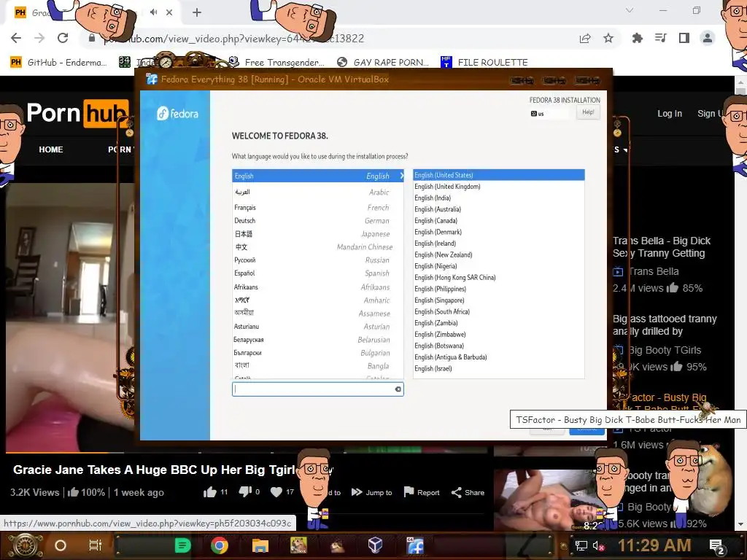Choose Deutsch (German) language row
The width and height of the screenshot is (747, 560).
click(x=318, y=221)
